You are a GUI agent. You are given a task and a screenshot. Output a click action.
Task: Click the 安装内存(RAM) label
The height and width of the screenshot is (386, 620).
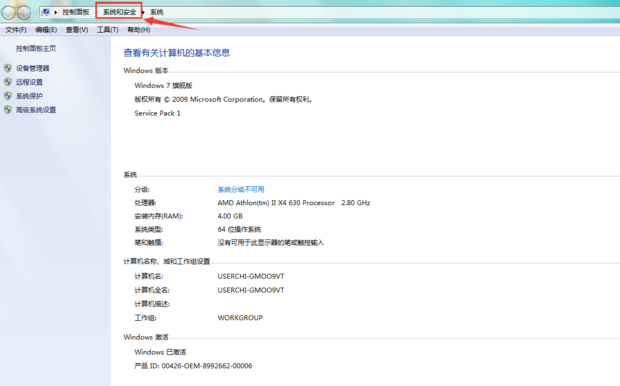(159, 216)
